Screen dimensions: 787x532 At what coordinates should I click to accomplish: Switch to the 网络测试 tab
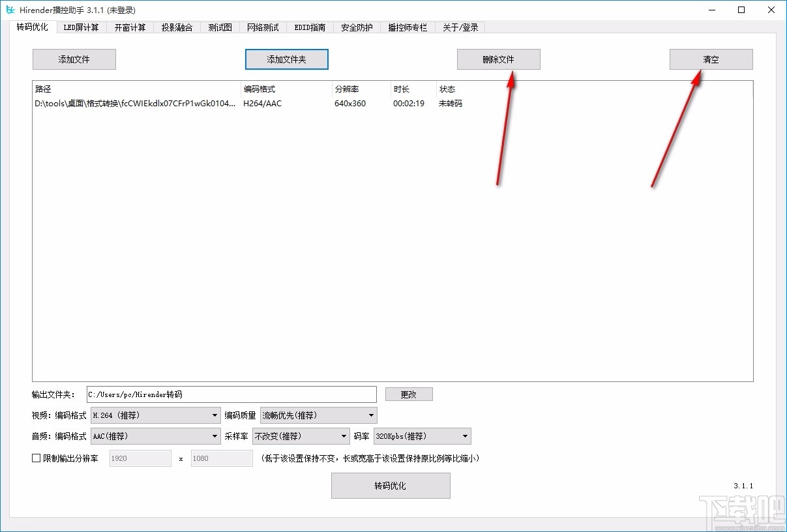coord(263,27)
